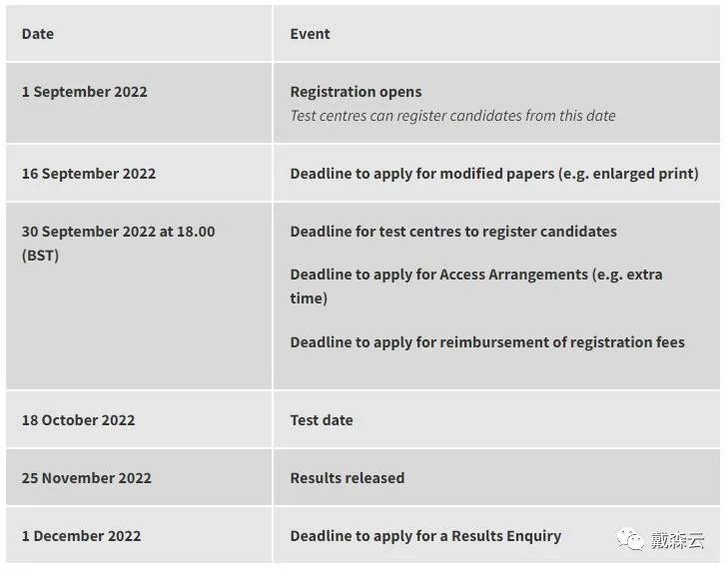Click the italic test centres register note
Image resolution: width=728 pixels, height=572 pixels.
click(x=452, y=116)
